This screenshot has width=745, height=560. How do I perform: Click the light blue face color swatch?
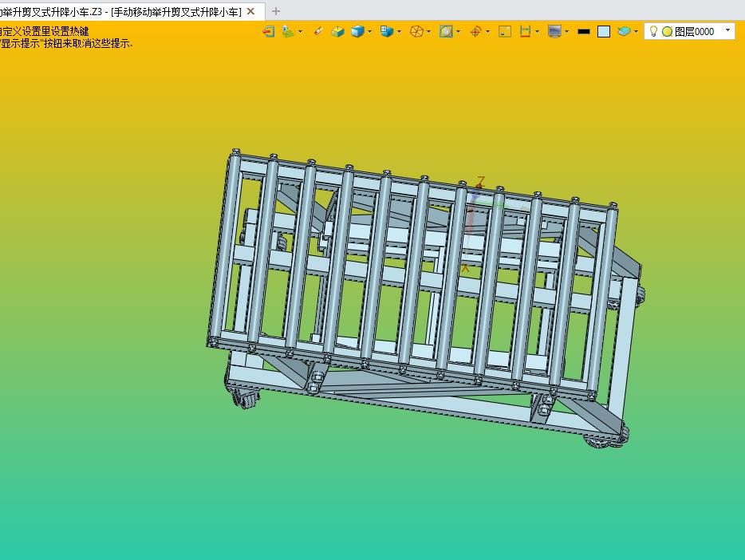pyautogui.click(x=603, y=31)
